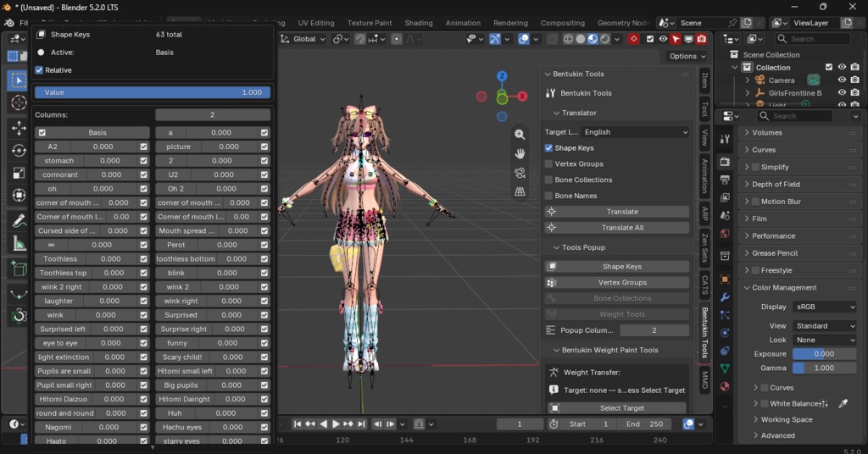Open the MMD sidebar tab
Screen dimensions: 868x454
tap(704, 380)
